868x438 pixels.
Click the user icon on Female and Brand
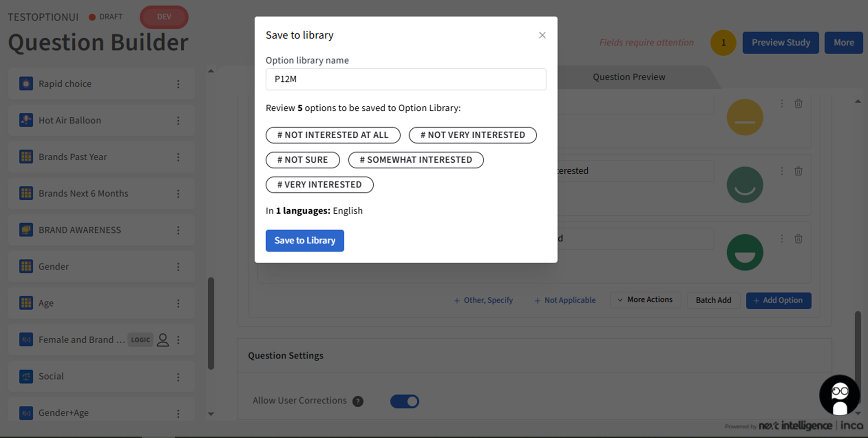tap(163, 340)
